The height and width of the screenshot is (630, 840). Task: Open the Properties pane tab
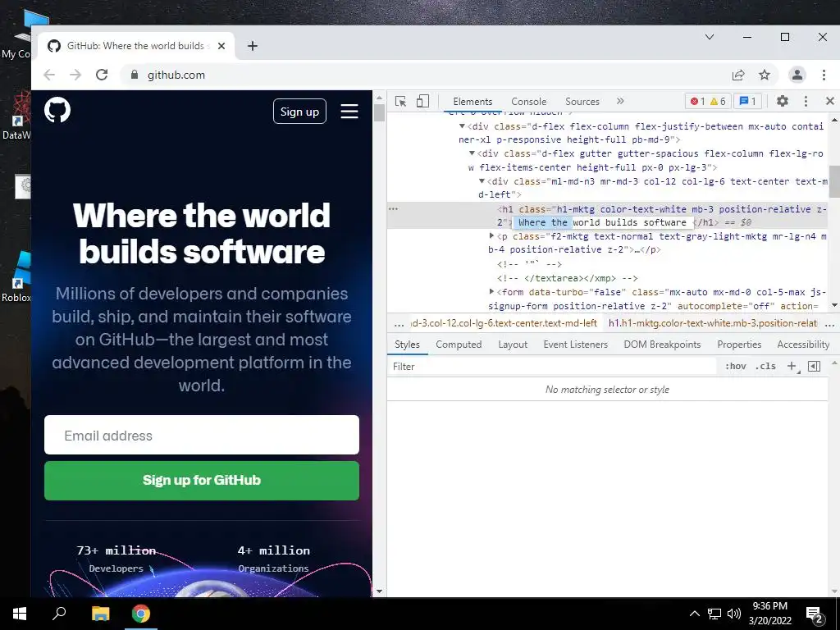click(739, 345)
